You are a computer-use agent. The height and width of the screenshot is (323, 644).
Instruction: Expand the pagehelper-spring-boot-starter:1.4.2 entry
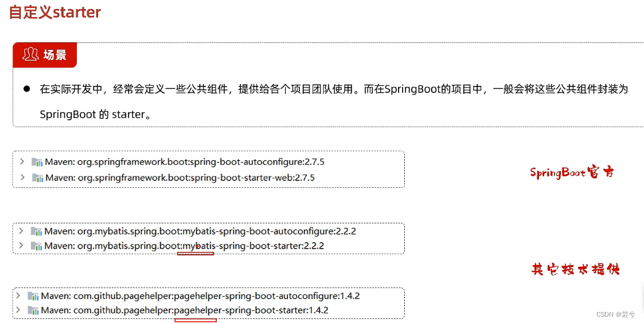click(18, 310)
